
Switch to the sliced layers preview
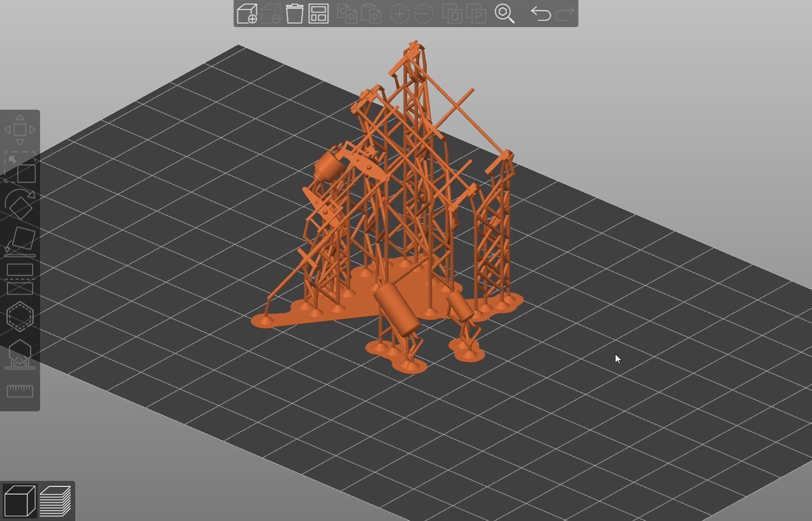[x=56, y=502]
